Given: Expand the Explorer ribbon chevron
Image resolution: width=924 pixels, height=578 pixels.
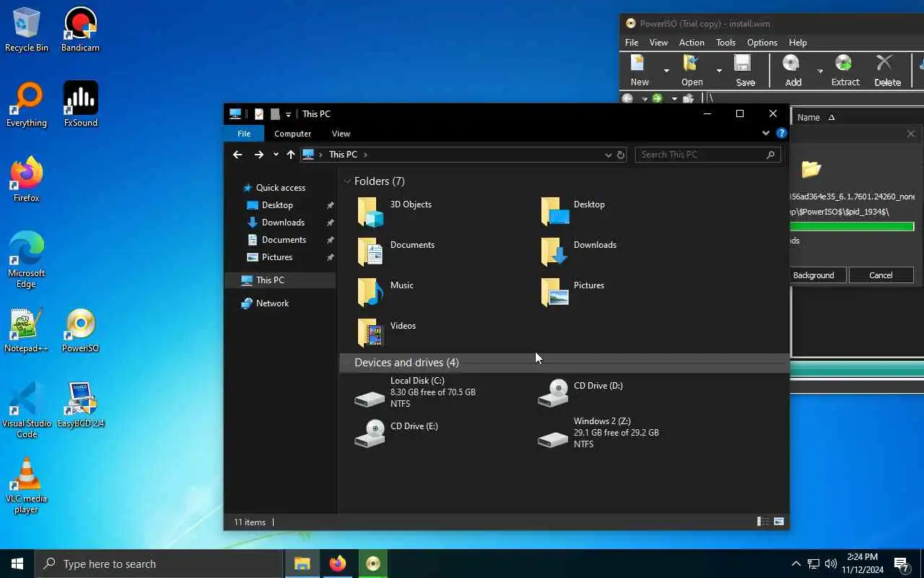Looking at the screenshot, I should (x=766, y=134).
